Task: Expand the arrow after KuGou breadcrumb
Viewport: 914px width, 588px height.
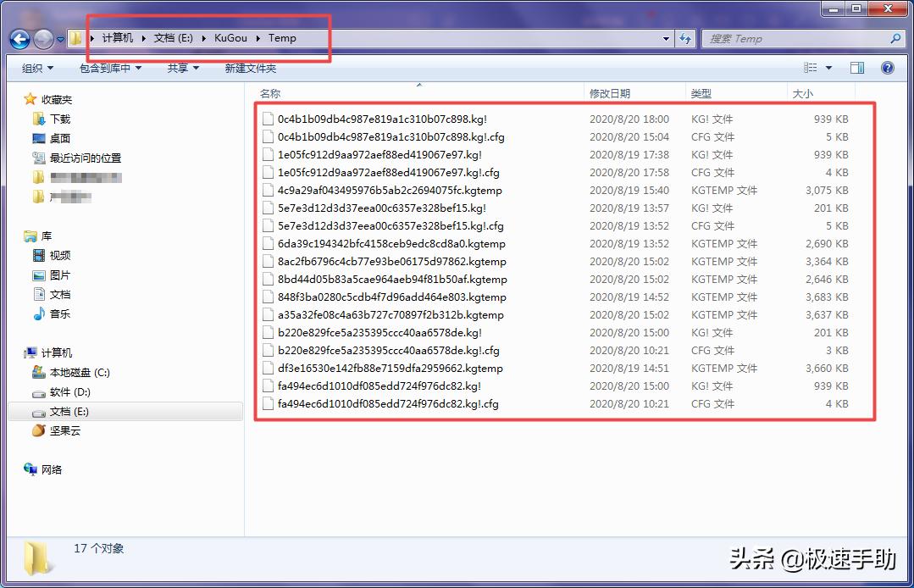Action: pyautogui.click(x=258, y=38)
